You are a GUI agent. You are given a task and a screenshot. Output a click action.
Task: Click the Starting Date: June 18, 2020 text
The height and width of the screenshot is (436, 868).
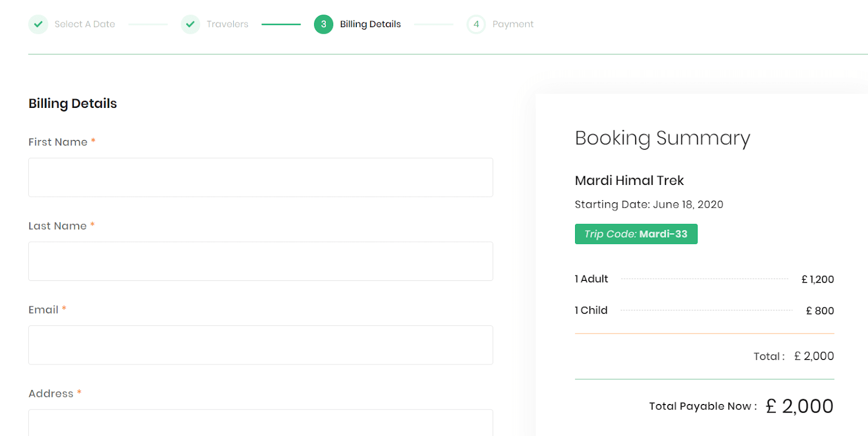[x=649, y=204]
